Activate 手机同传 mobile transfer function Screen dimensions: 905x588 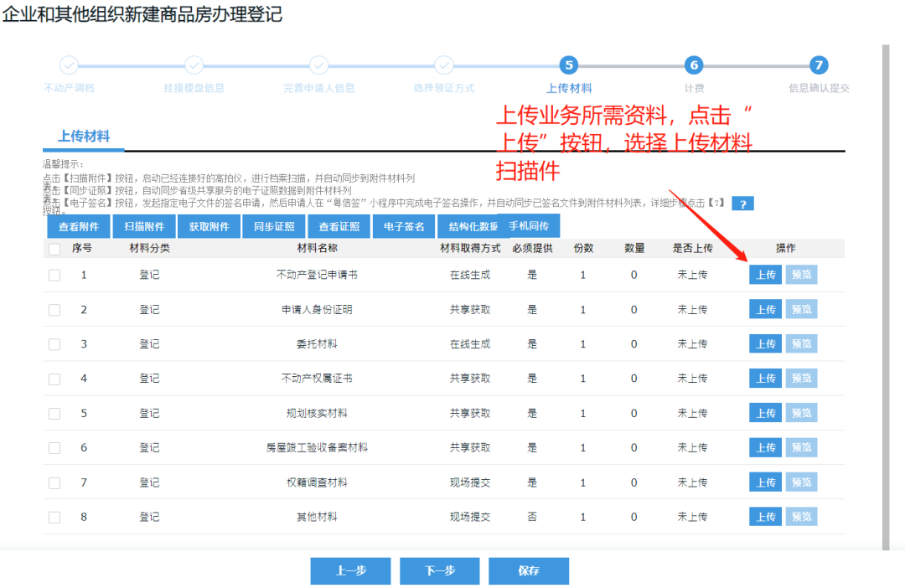pos(530,225)
